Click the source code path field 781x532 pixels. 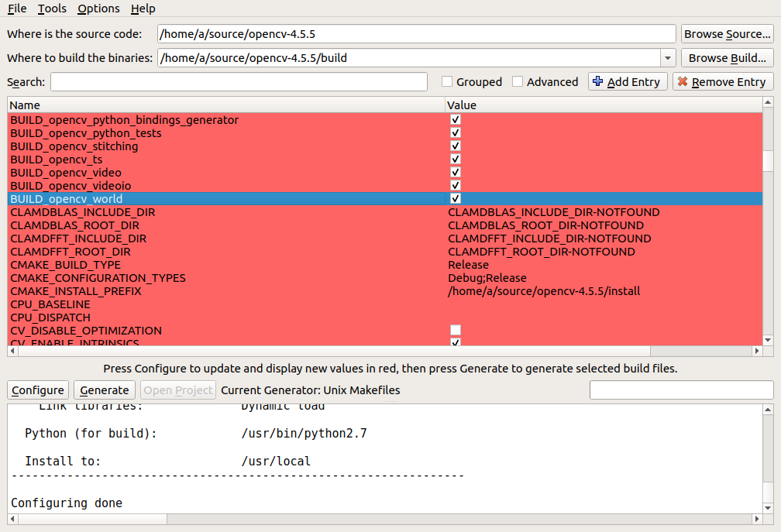coord(416,34)
